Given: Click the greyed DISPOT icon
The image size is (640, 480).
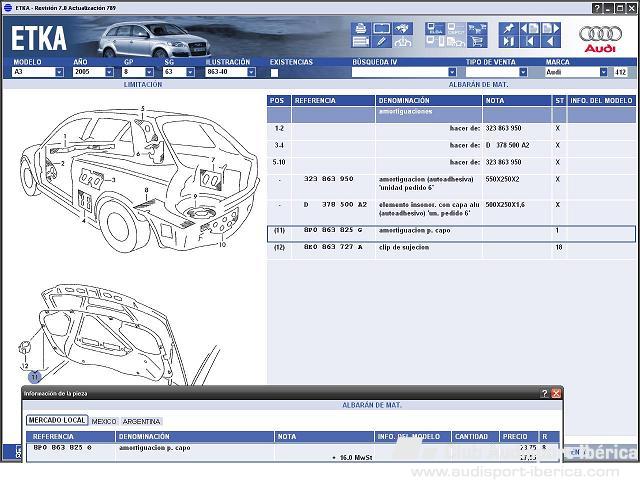Looking at the screenshot, I should pos(456,29).
